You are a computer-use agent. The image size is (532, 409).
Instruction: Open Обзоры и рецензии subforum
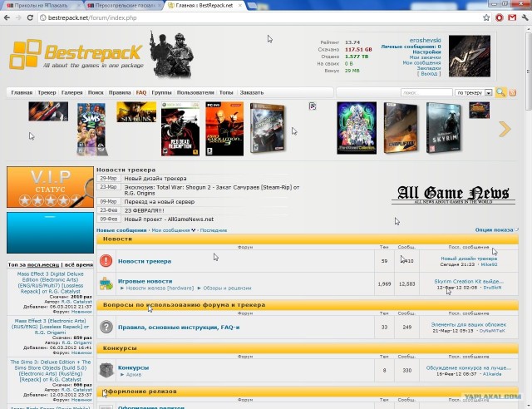pos(227,288)
